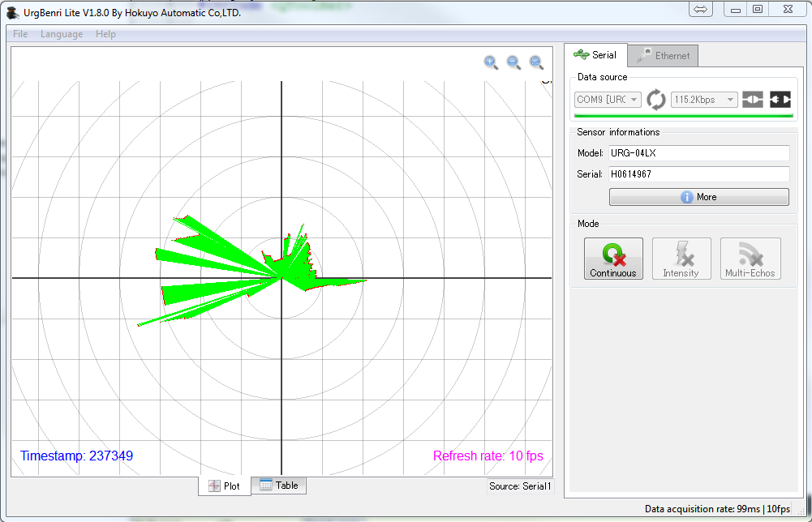Click the third magnifier zoom-fit icon
The image size is (812, 522).
[536, 62]
